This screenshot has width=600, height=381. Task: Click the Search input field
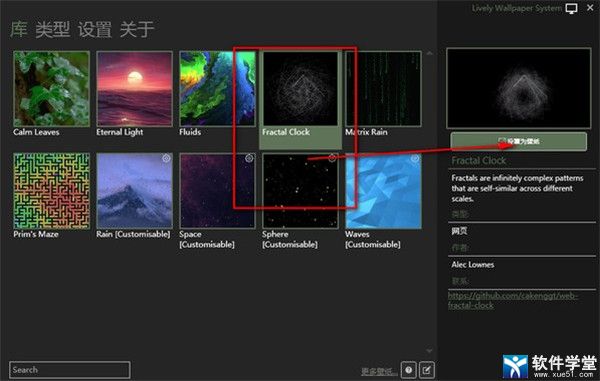(x=70, y=370)
